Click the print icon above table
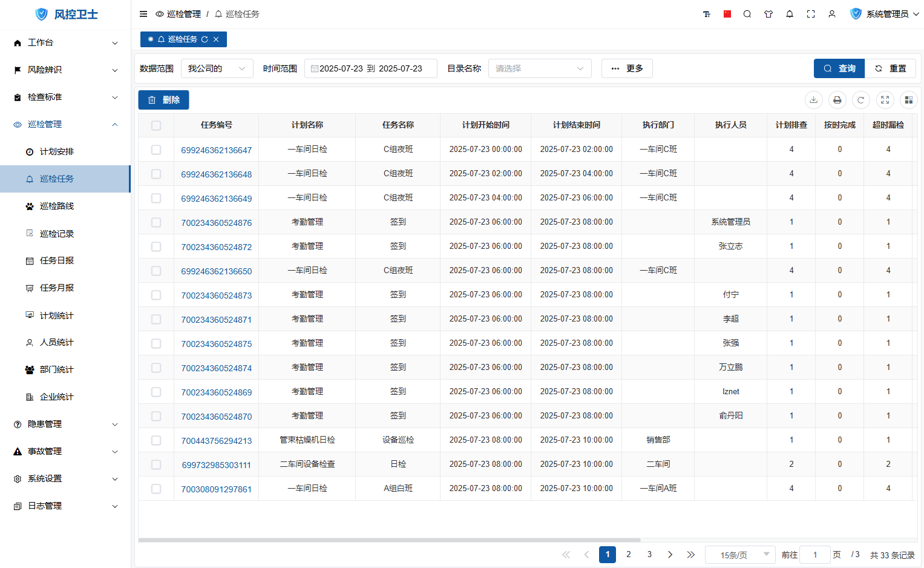 click(x=837, y=100)
